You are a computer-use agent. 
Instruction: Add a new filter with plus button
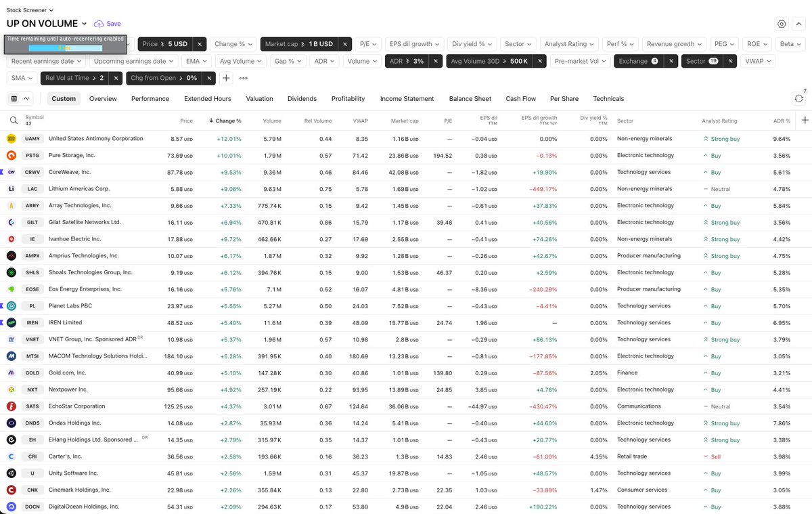point(227,78)
